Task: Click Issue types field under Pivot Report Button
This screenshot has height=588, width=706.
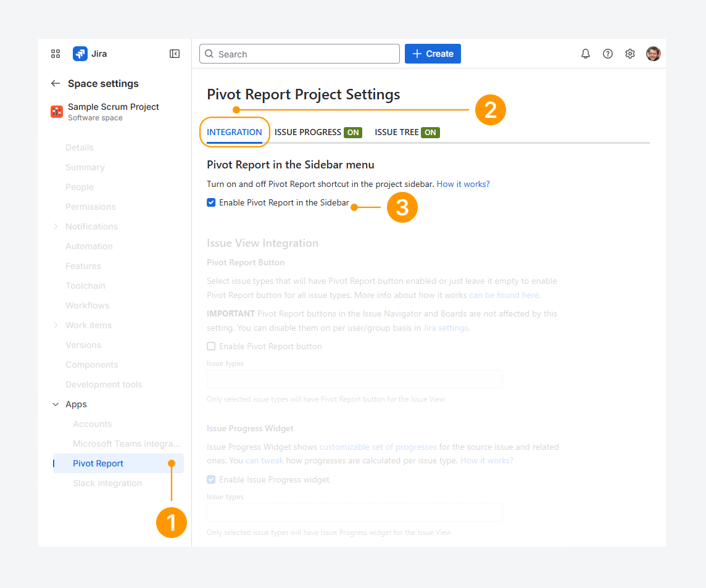Action: (x=355, y=379)
